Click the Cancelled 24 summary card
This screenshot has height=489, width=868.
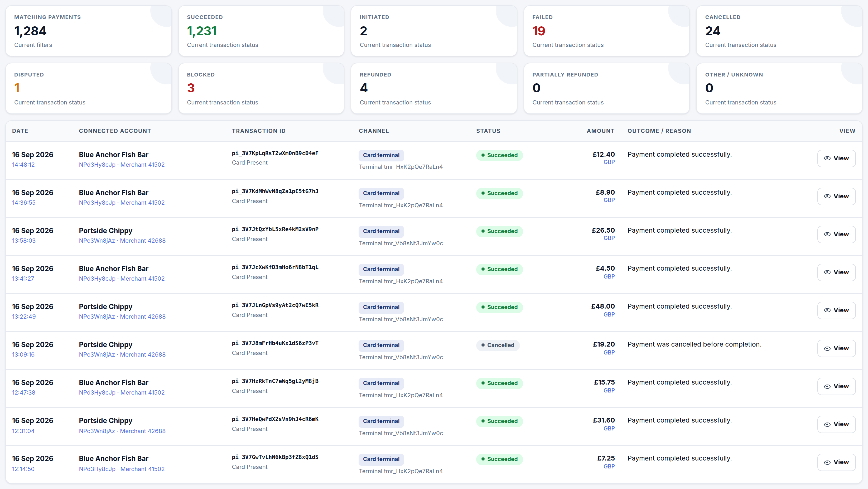coord(779,31)
